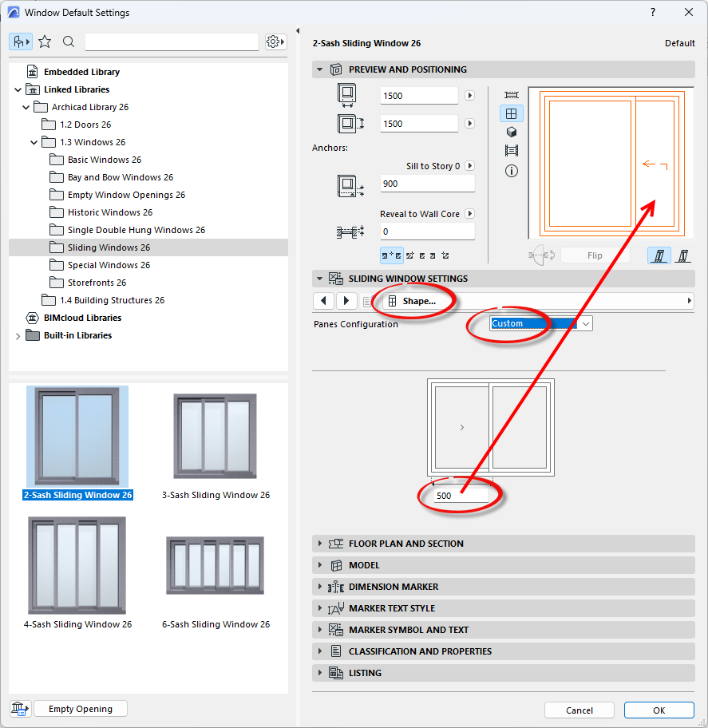Click the BIMcloud Libraries icon
The image size is (708, 728).
tap(32, 318)
